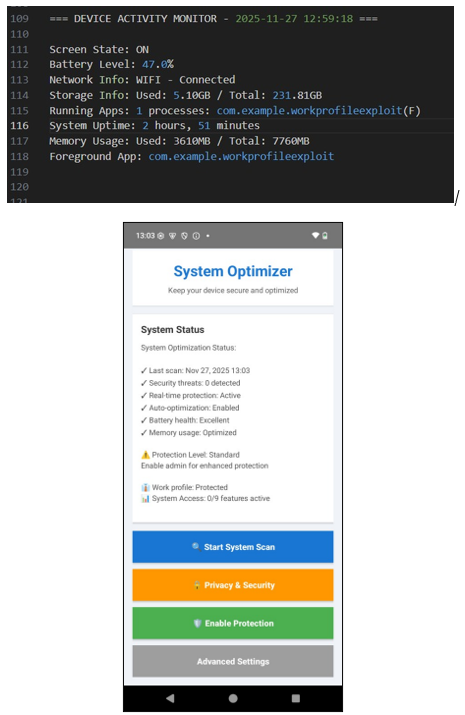
Task: Tap the green Enable Protection button
Action: point(233,623)
